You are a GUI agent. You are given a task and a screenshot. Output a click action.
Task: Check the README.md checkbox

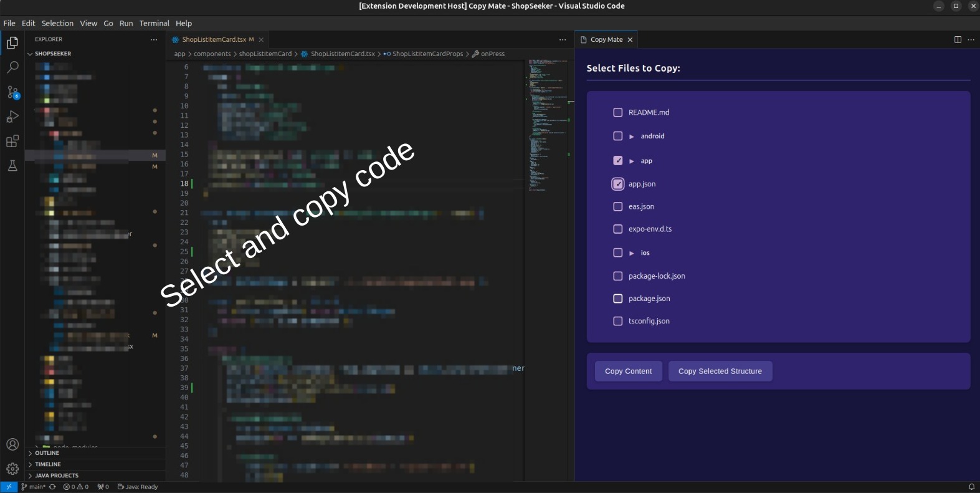(x=618, y=112)
